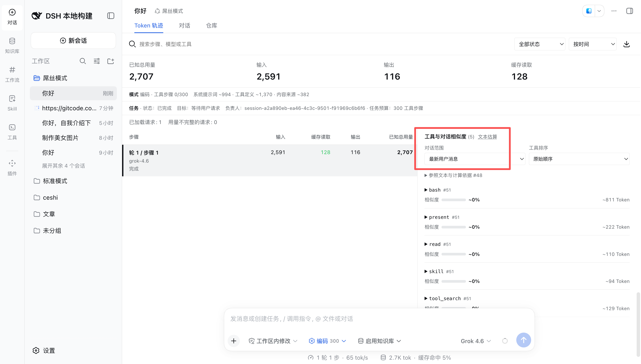Viewport: 641px width, 364px height.
Task: Search workspaces with the magnifier icon
Action: point(83,61)
